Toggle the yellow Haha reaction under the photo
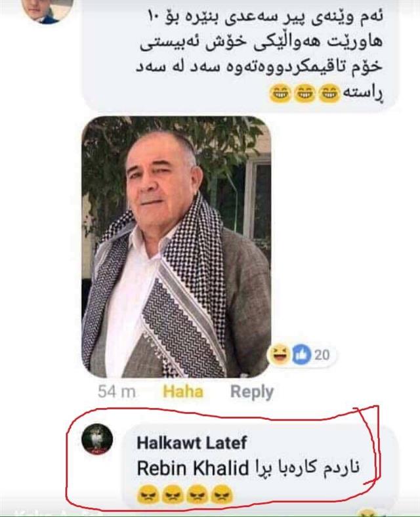This screenshot has height=517, width=420. tap(183, 392)
